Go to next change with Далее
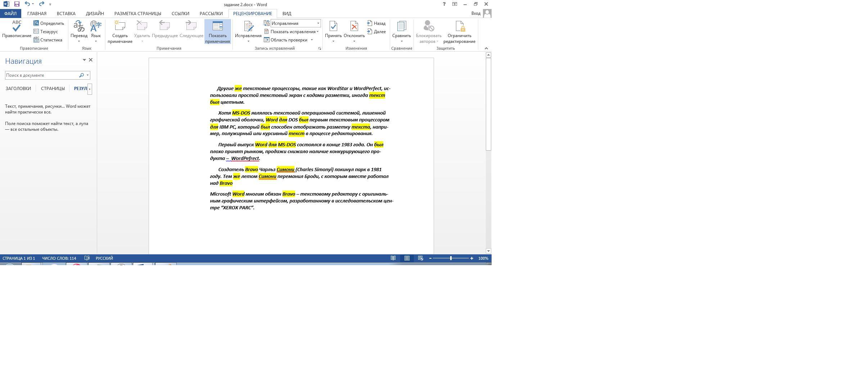Viewport: 868px width, 366px height. [x=376, y=32]
